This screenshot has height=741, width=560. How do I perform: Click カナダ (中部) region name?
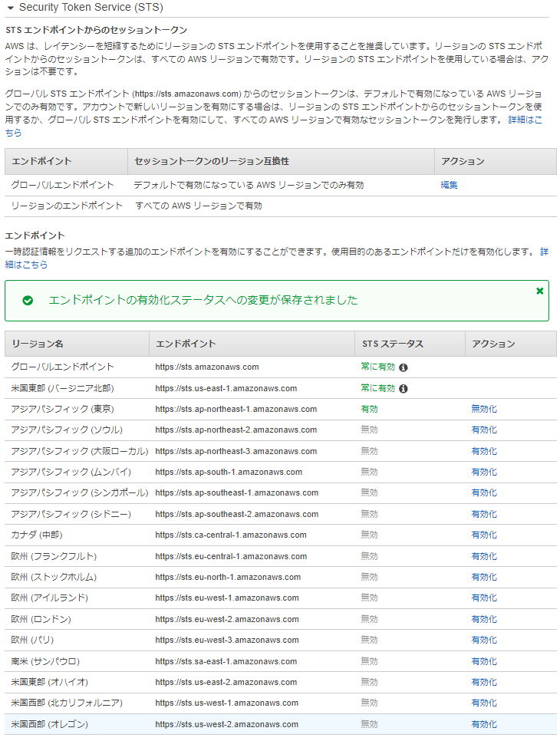coord(37,535)
